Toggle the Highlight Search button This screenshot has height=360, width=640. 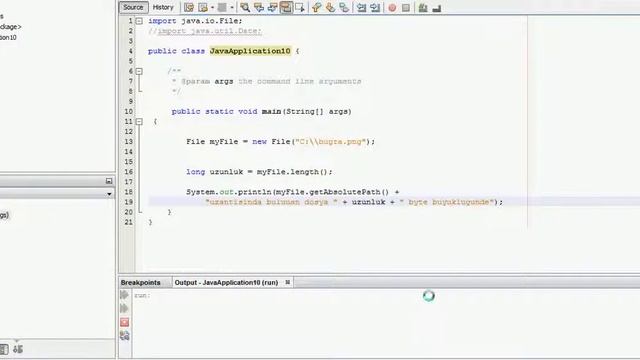286,7
